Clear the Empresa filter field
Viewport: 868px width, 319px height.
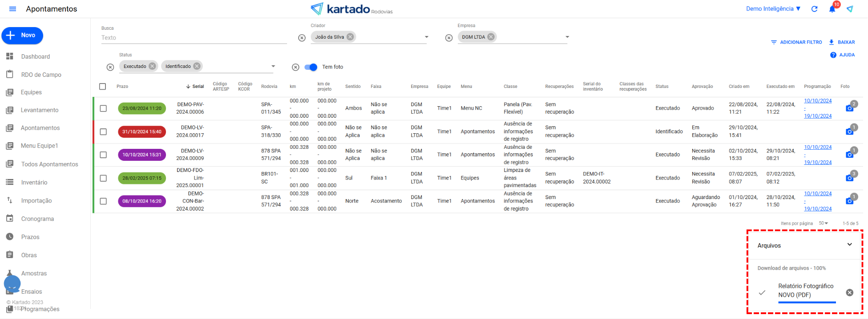click(x=449, y=38)
